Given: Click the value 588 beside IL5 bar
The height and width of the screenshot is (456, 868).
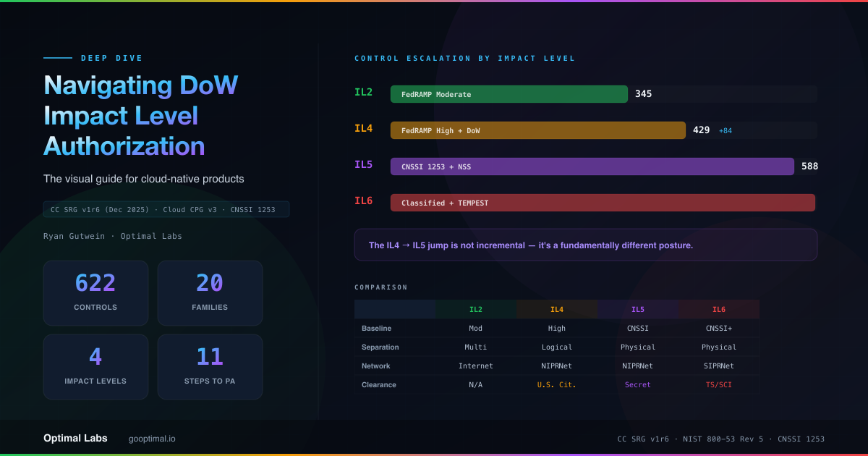Looking at the screenshot, I should pyautogui.click(x=810, y=166).
